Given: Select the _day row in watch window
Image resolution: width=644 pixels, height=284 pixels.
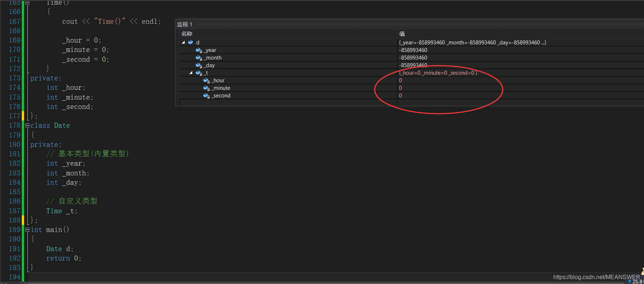Looking at the screenshot, I should (x=412, y=65).
